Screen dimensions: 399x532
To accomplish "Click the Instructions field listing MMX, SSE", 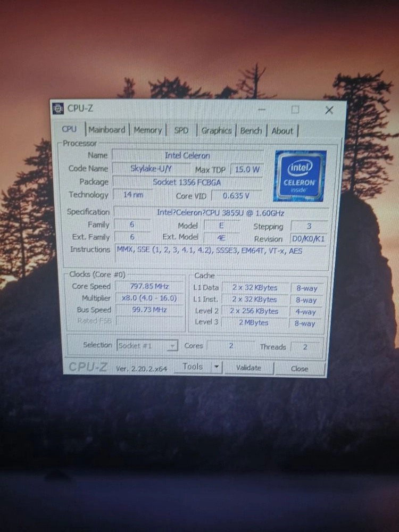I will (221, 255).
